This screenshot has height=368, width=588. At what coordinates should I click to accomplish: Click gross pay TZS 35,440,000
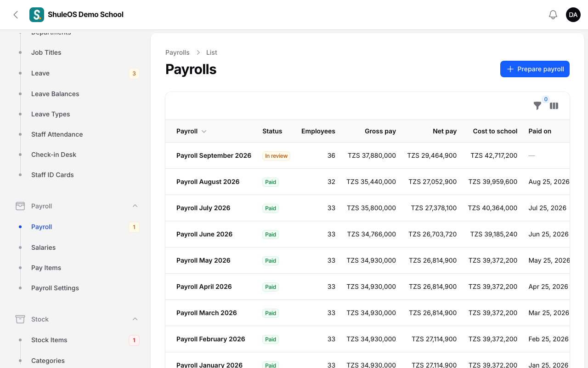point(371,182)
